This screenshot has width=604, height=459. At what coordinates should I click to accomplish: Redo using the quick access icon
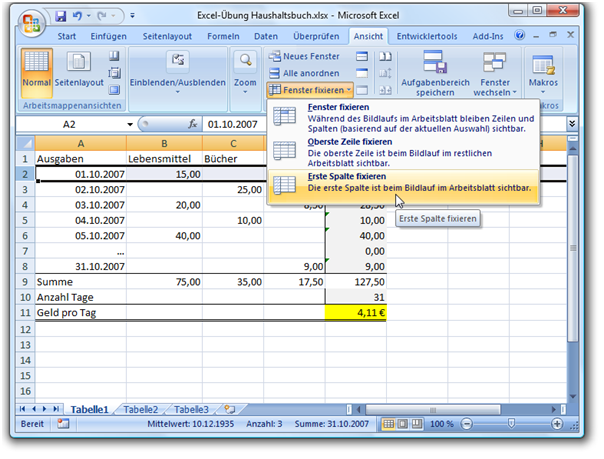[102, 16]
